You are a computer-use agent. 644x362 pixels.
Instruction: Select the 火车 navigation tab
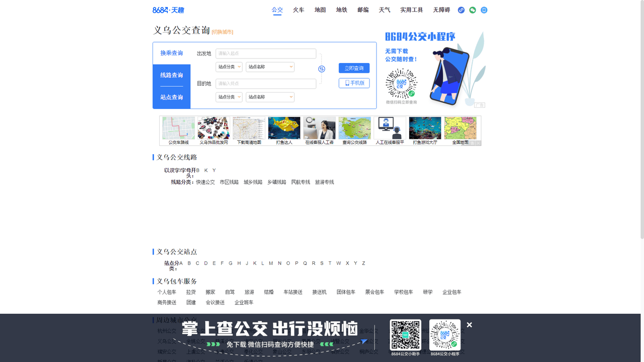pyautogui.click(x=299, y=10)
